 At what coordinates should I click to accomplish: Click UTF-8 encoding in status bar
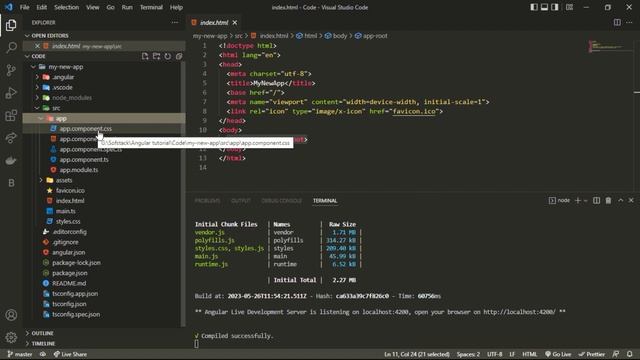(x=495, y=354)
